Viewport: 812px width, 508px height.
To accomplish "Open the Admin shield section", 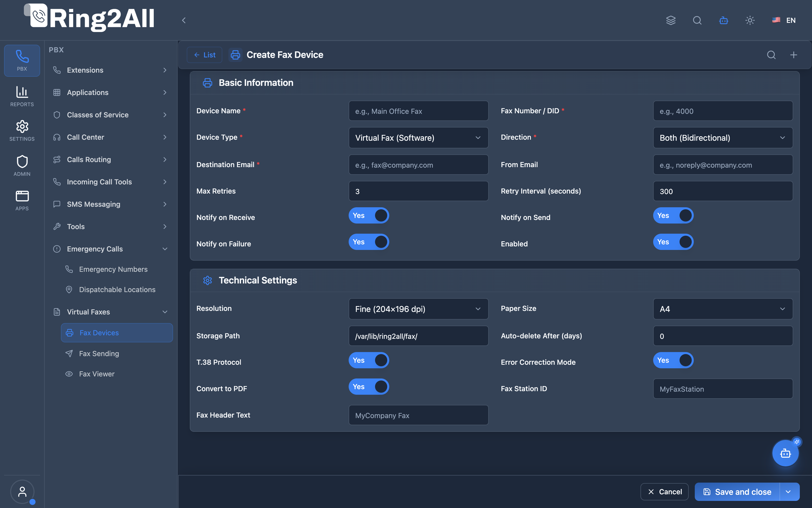I will point(22,166).
